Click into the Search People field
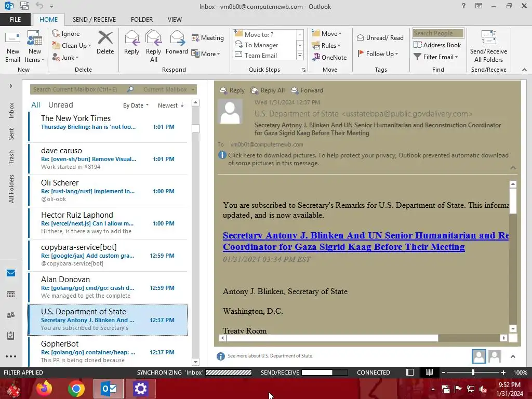Viewport: 532px width, 399px height. coord(438,33)
